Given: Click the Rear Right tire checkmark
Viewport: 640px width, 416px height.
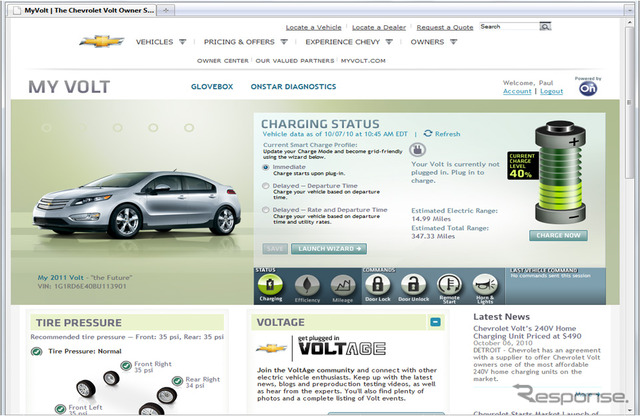Looking at the screenshot, I should click(177, 381).
